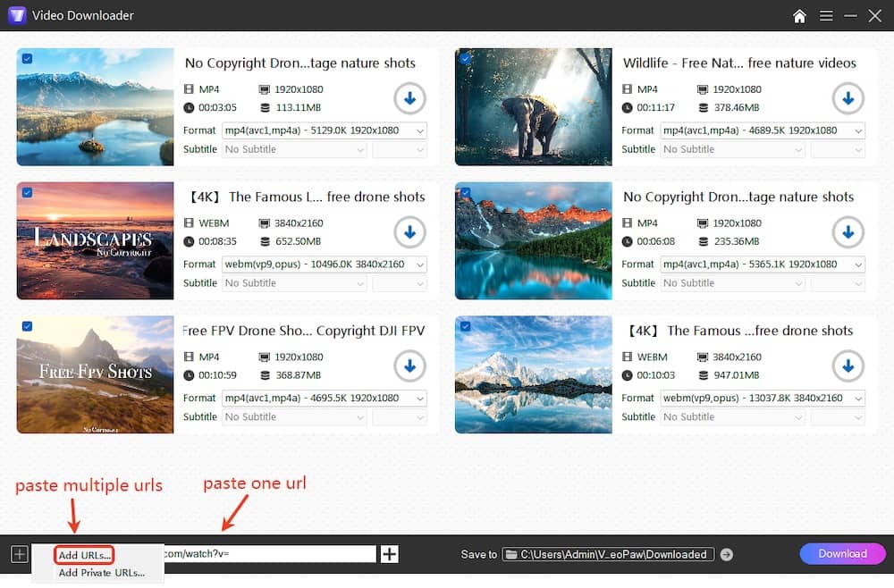Uncheck the Landscapes 4K video checkbox
The height and width of the screenshot is (588, 894).
pyautogui.click(x=27, y=192)
